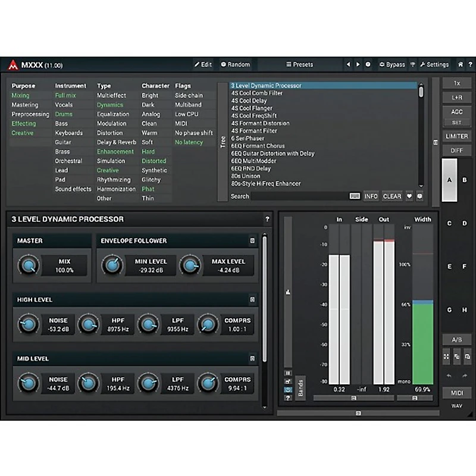Toggle the Bypass button
The image size is (476, 476).
[392, 64]
